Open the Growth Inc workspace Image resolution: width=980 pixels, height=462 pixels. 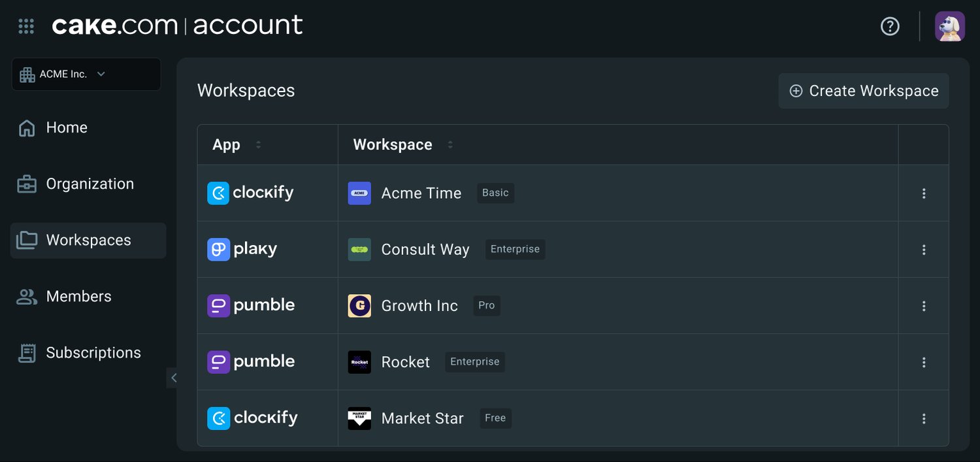419,305
